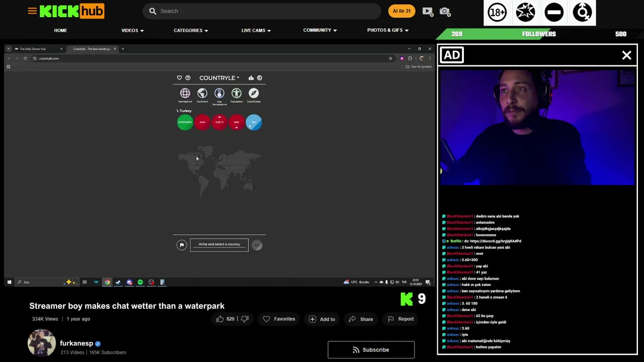Viewport: 644px width, 362px height.
Task: Open the Tüm Yer İşaretleri bookmarks folder
Action: (x=419, y=66)
